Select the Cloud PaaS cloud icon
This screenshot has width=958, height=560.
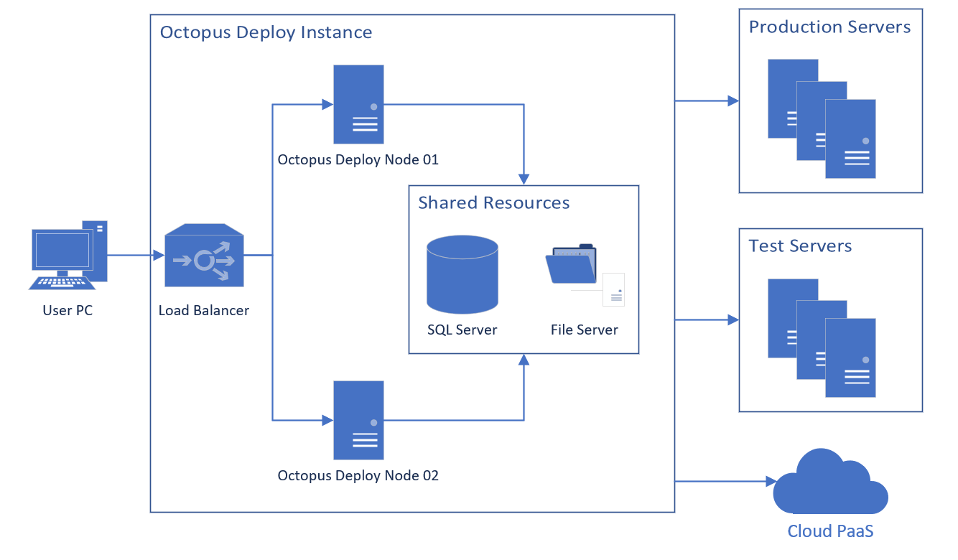coord(830,481)
